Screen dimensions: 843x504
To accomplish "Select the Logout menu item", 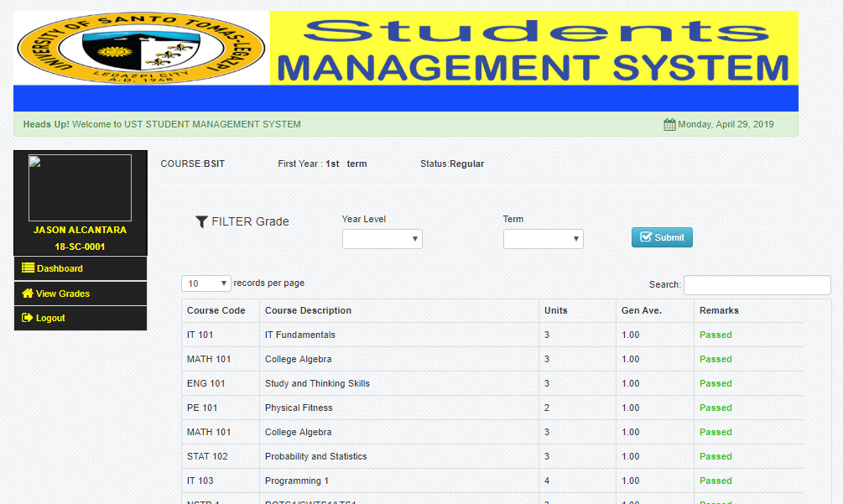I will 81,318.
